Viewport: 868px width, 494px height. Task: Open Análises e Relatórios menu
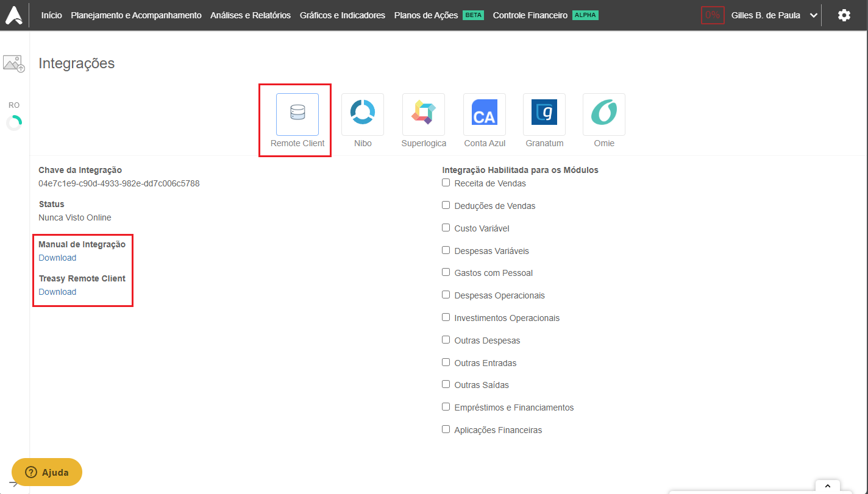pyautogui.click(x=251, y=15)
